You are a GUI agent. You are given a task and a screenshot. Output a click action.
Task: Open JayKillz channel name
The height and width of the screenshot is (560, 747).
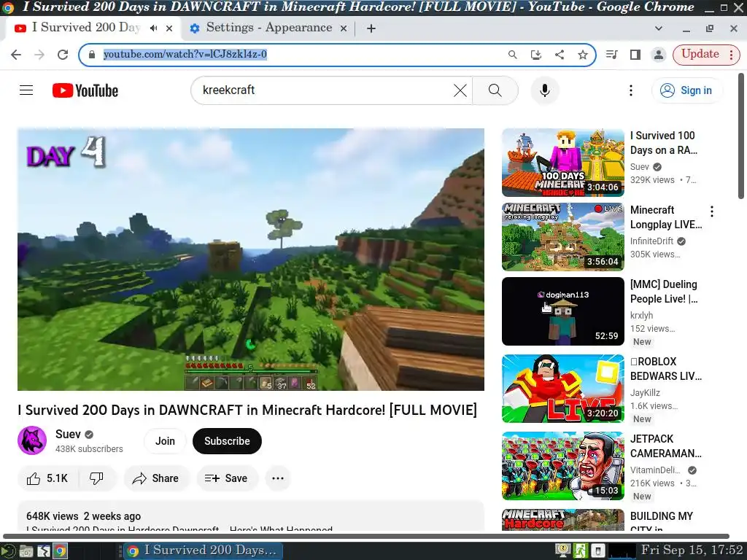645,392
